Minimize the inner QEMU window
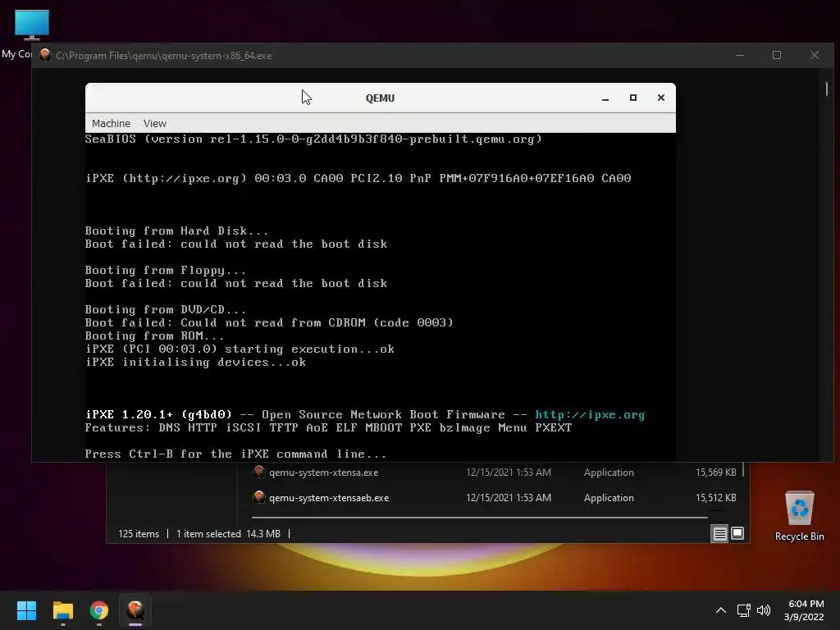This screenshot has height=630, width=840. [x=605, y=98]
